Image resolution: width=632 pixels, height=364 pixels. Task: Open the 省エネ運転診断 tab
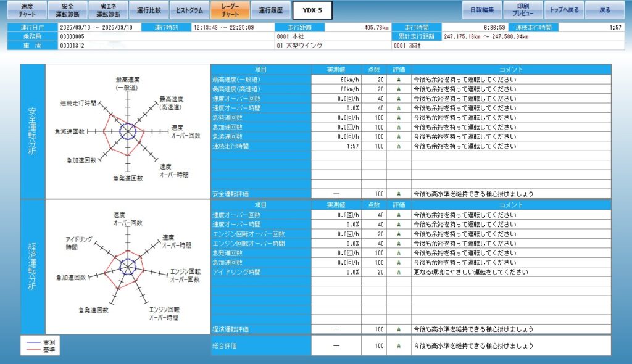tap(108, 10)
